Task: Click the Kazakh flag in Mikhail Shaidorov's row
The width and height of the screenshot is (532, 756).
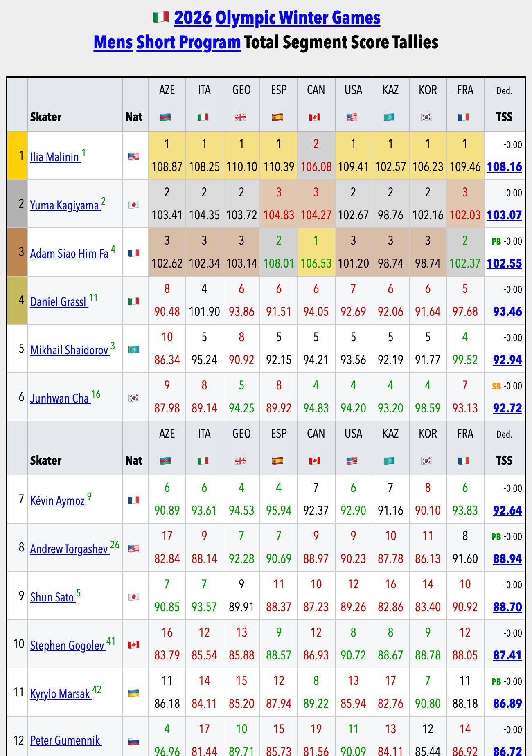Action: point(134,349)
